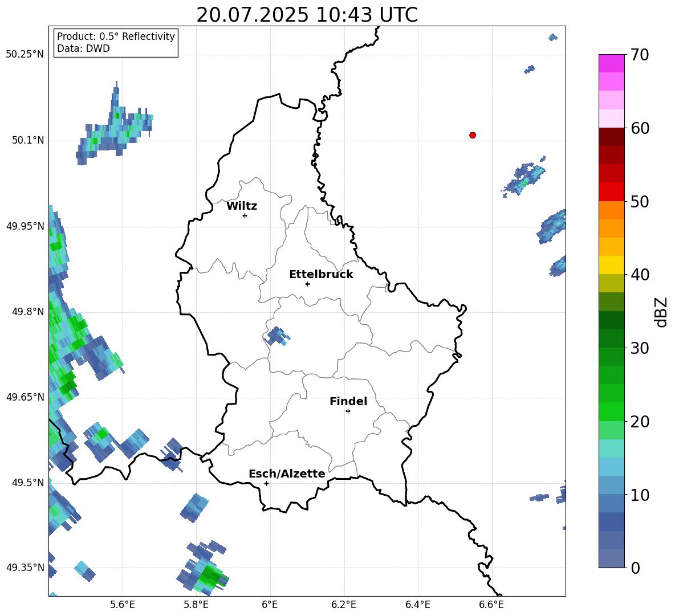This screenshot has width=675, height=616.
Task: Click the bright green color band just above 20
Action: (611, 411)
